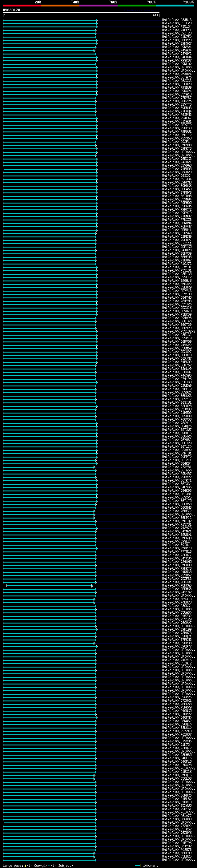The image size is (197, 868).
Task: Click label UniRef100_A9RXP4
Action: pos(177,91)
